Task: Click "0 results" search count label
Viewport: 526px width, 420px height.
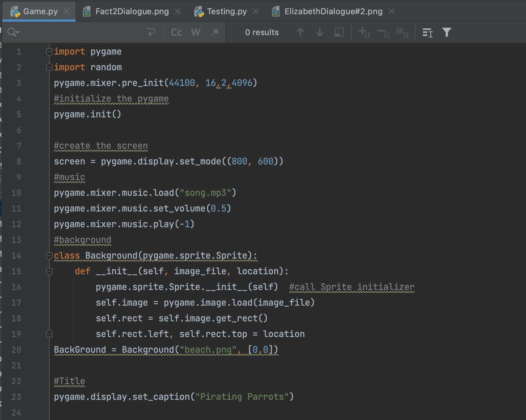Action: 262,33
